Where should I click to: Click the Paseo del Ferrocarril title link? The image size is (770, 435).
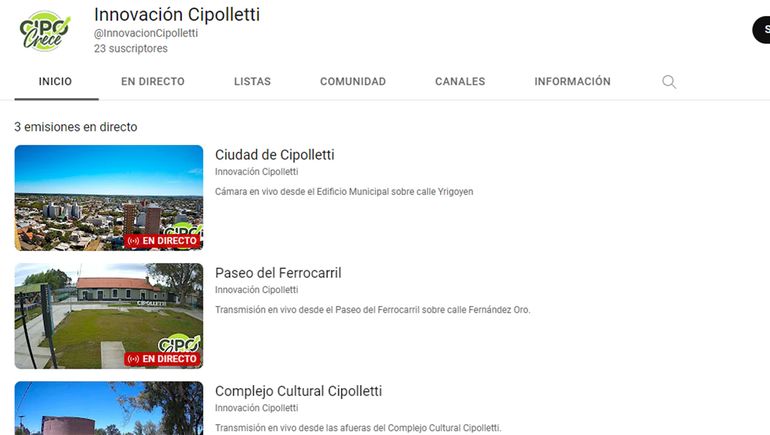click(278, 273)
